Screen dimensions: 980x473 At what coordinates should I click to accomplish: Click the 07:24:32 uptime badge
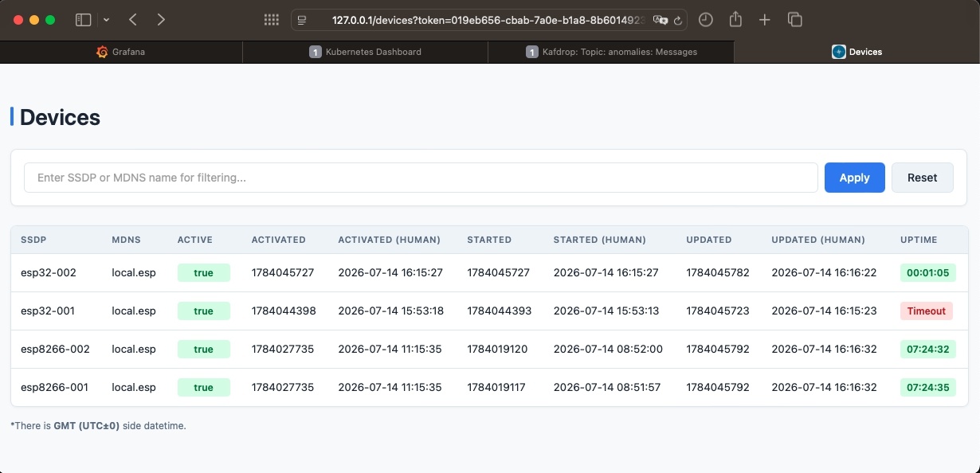click(x=928, y=350)
